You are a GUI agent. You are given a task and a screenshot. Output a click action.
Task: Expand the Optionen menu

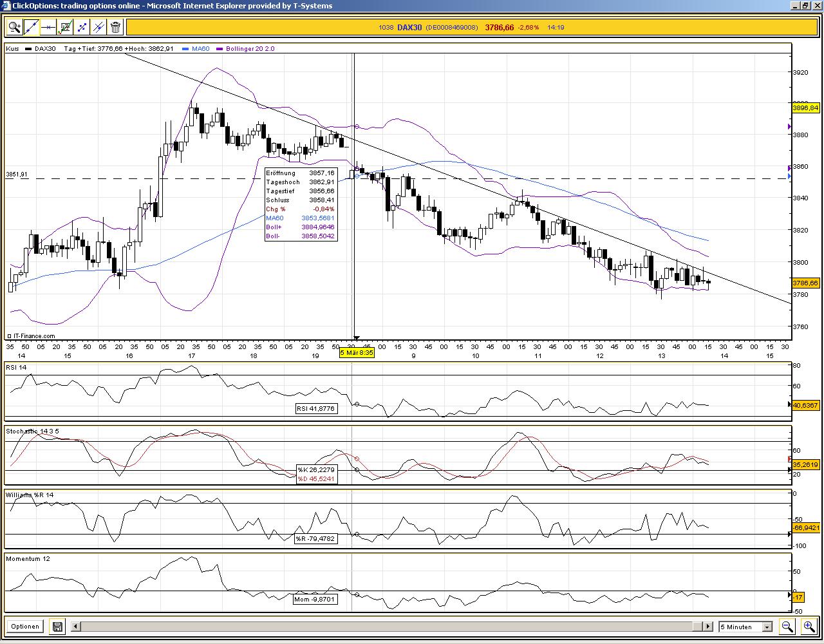(x=24, y=626)
